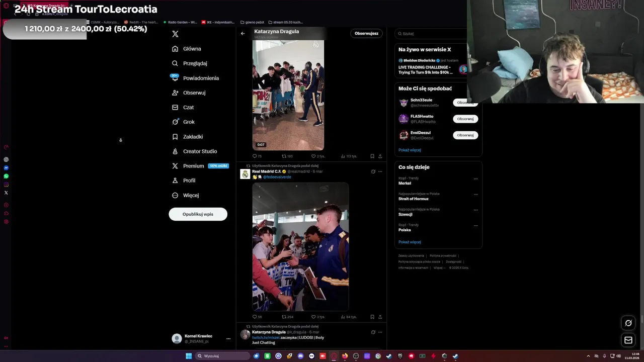Open the Real Madrid C.F. avatar
The width and height of the screenshot is (644, 362).
(245, 174)
